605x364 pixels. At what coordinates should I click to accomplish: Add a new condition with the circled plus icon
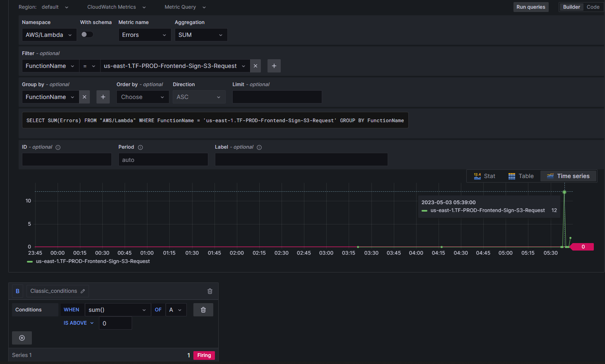pos(22,337)
